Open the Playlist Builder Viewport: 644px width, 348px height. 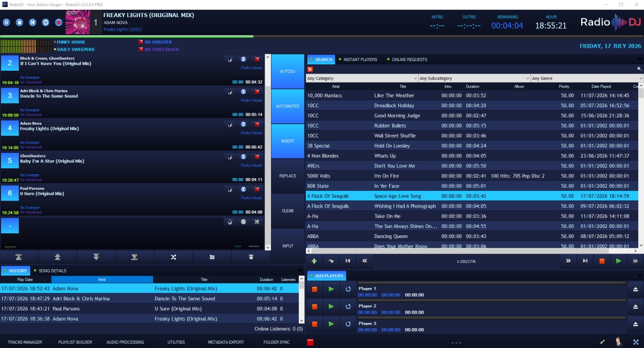[x=75, y=342]
